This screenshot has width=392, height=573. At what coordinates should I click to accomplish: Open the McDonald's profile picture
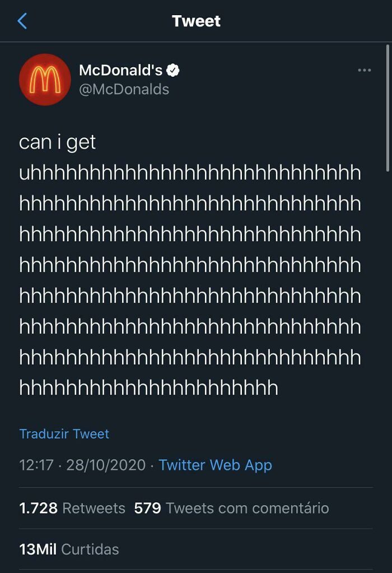click(45, 80)
